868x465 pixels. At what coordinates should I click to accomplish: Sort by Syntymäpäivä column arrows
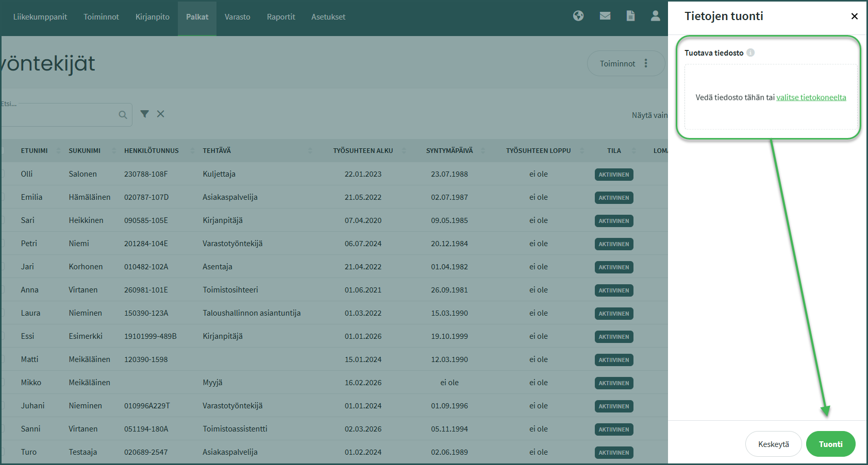(483, 151)
